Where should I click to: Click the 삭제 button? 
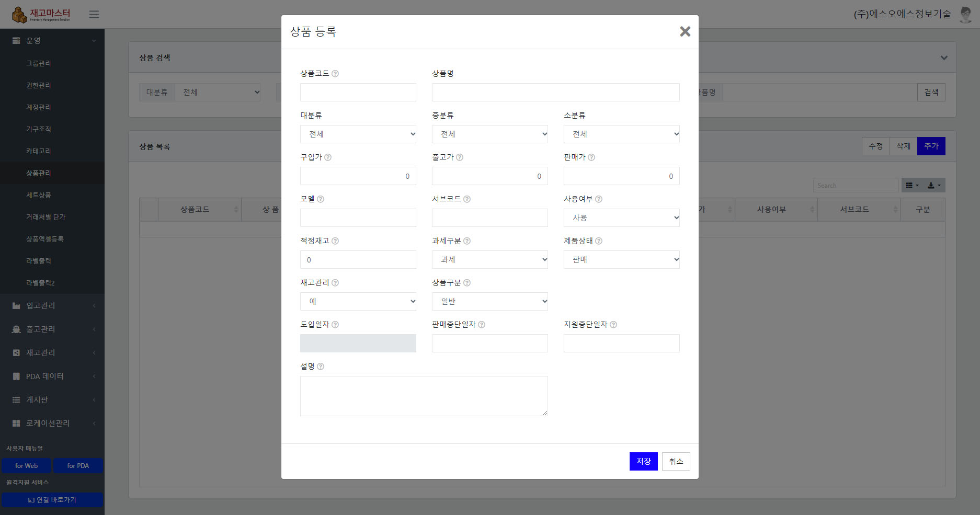904,146
